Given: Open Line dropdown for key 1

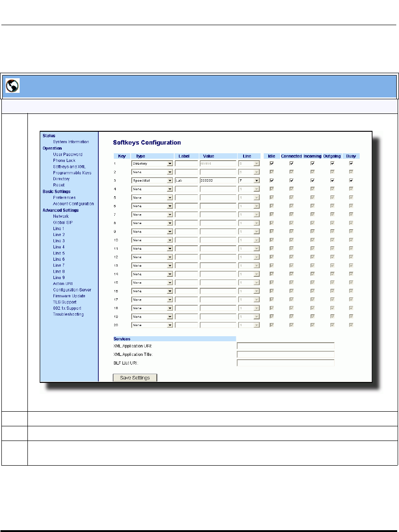Looking at the screenshot, I should [x=249, y=164].
